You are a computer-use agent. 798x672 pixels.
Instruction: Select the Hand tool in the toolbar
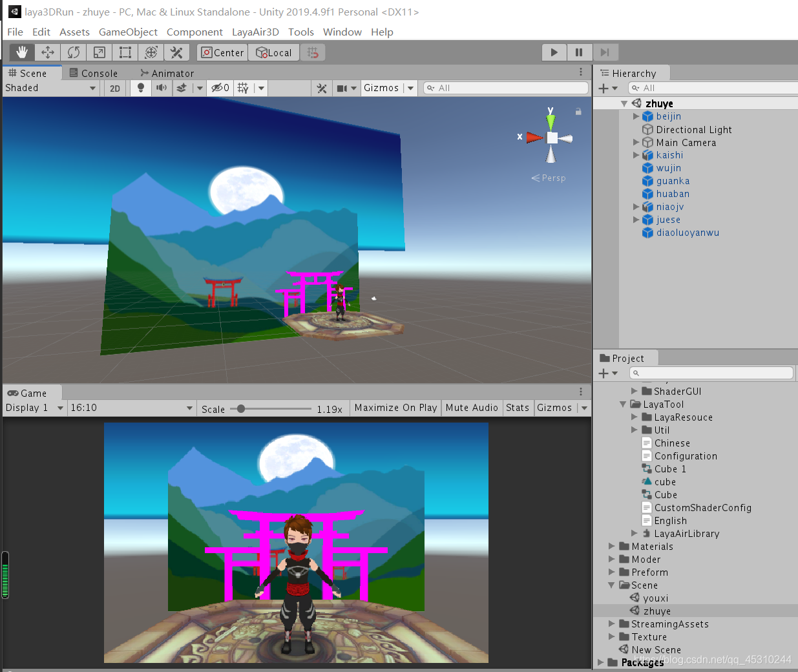[21, 52]
